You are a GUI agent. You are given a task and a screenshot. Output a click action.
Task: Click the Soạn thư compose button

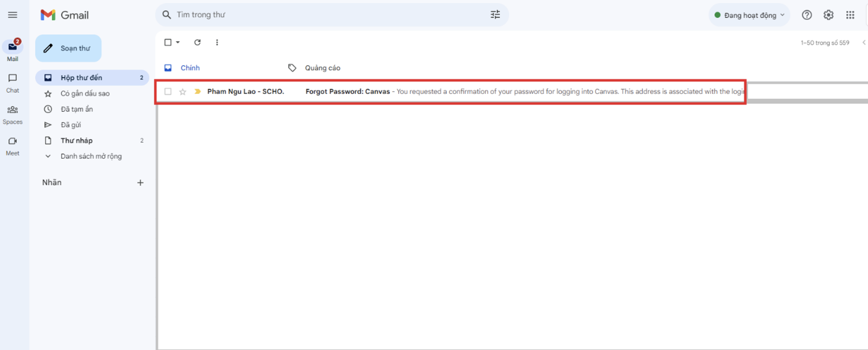coord(68,49)
